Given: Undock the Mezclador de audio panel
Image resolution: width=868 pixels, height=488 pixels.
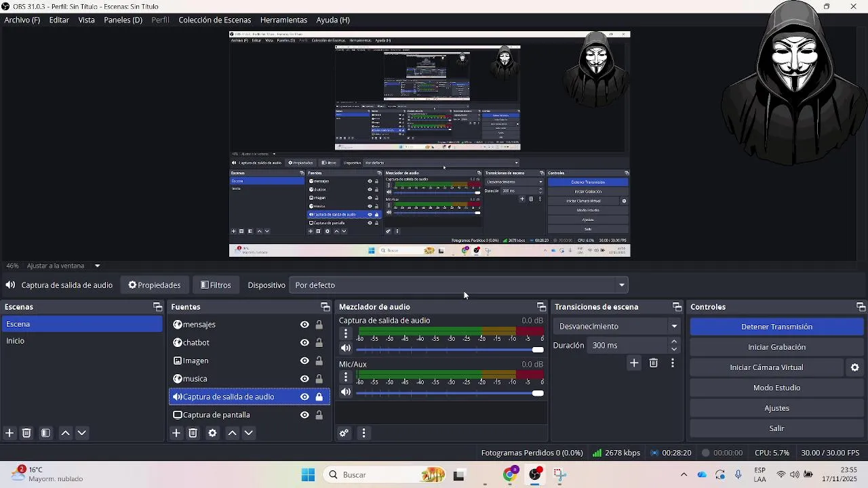Looking at the screenshot, I should (541, 307).
